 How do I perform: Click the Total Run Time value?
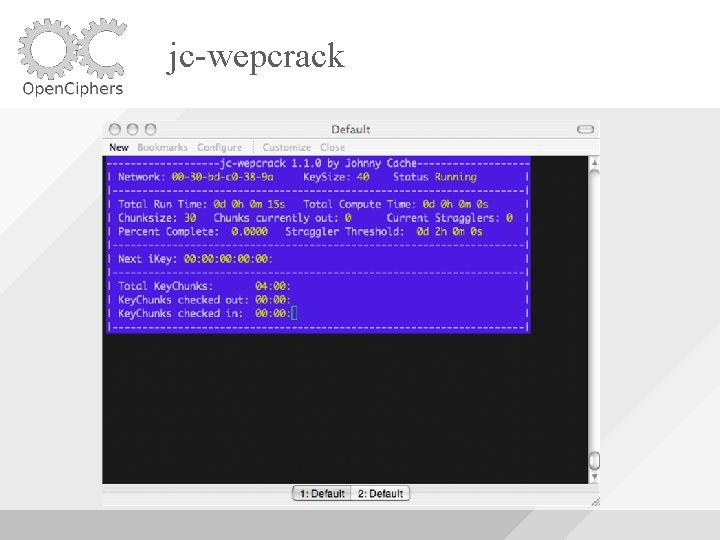pyautogui.click(x=249, y=204)
